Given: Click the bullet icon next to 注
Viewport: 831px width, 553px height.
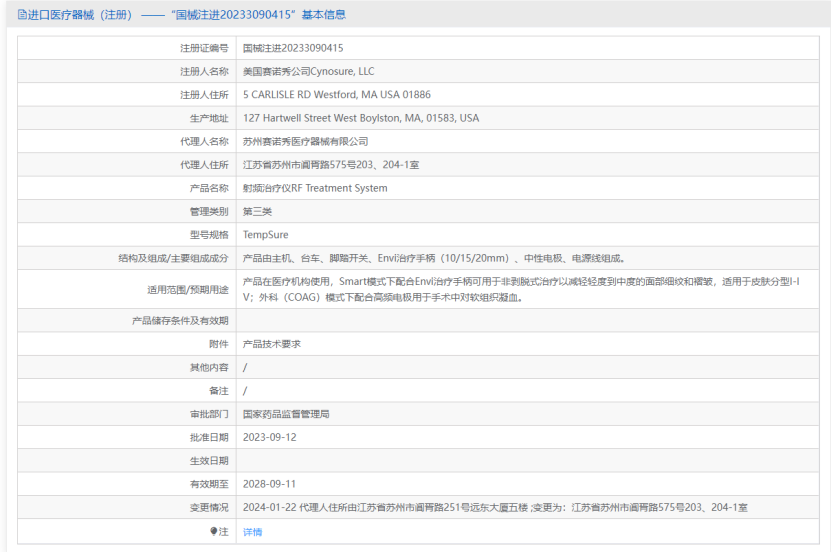Looking at the screenshot, I should (213, 531).
